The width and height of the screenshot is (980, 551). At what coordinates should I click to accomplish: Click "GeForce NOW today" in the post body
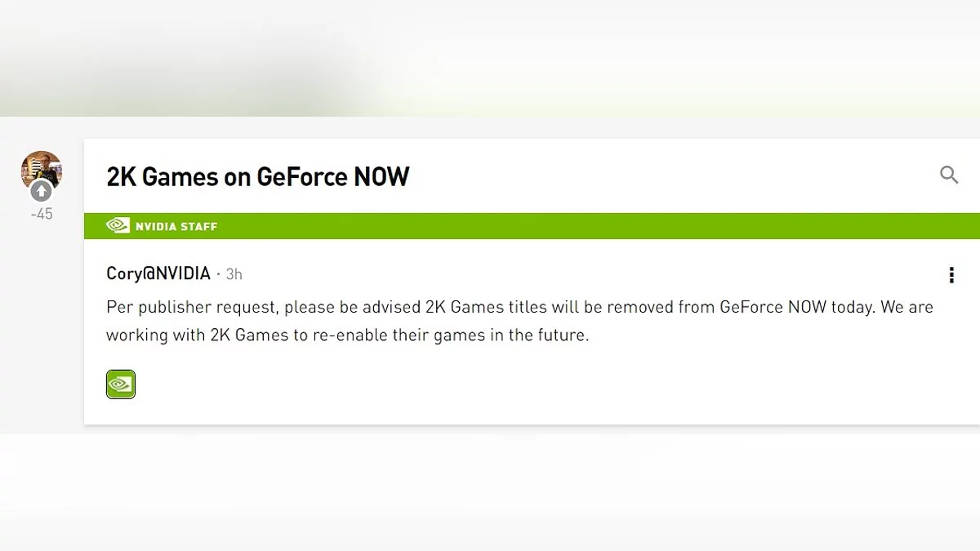coord(784,308)
